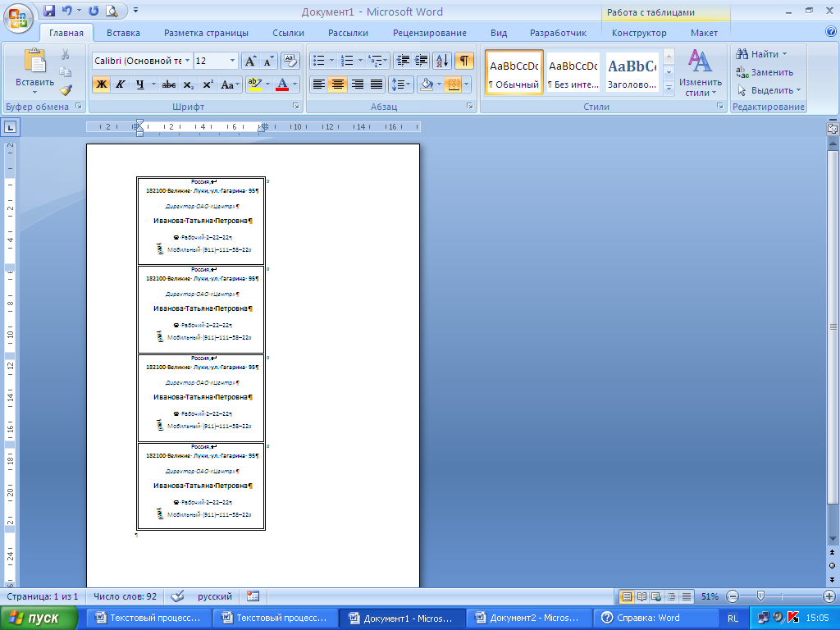This screenshot has width=840, height=630.
Task: Customize Quick Access Toolbar arrow
Action: click(x=135, y=11)
